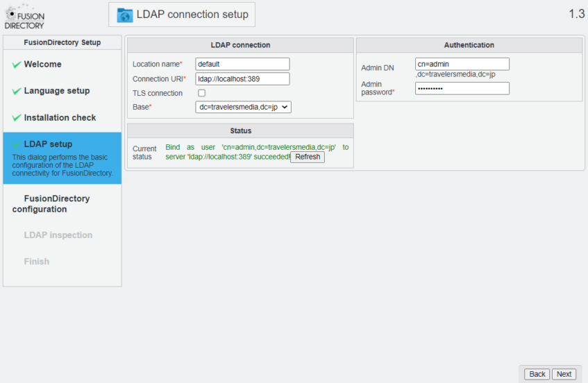Click the green checkmark beside Welcome
The width and height of the screenshot is (588, 383).
pos(16,65)
